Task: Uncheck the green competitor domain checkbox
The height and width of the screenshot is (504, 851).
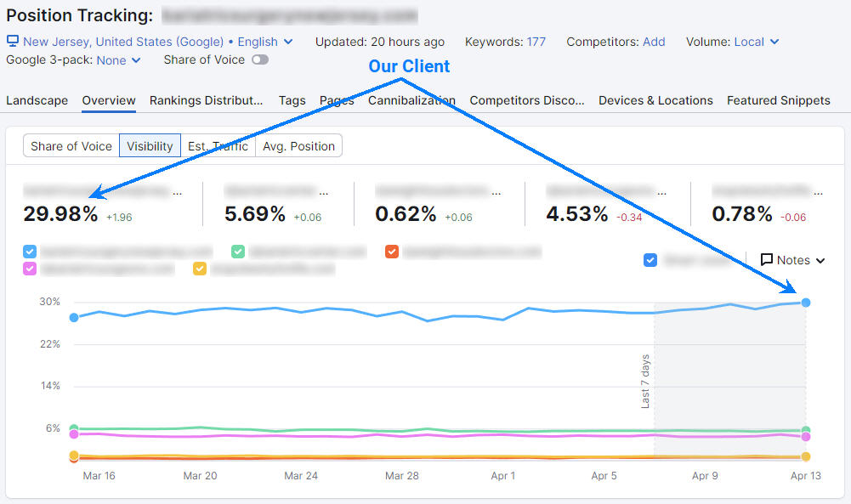Action: point(238,252)
